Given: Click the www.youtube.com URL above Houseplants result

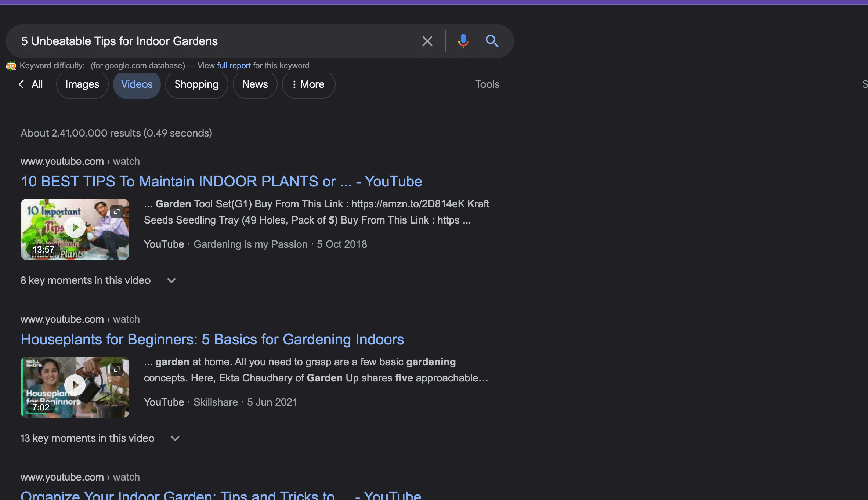Looking at the screenshot, I should 80,319.
